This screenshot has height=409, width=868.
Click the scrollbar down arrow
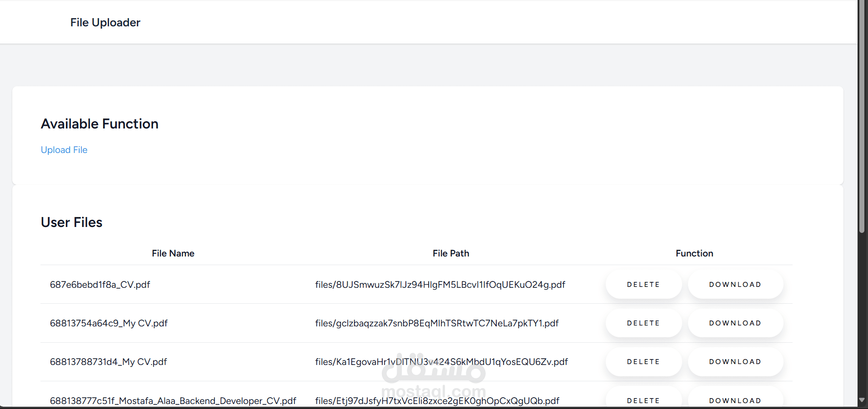click(x=862, y=400)
